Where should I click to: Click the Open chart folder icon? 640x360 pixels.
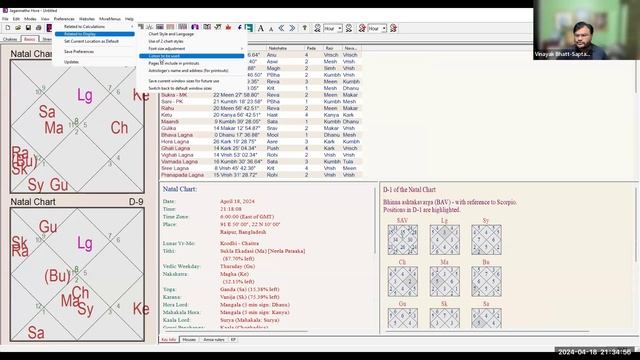tap(18, 28)
